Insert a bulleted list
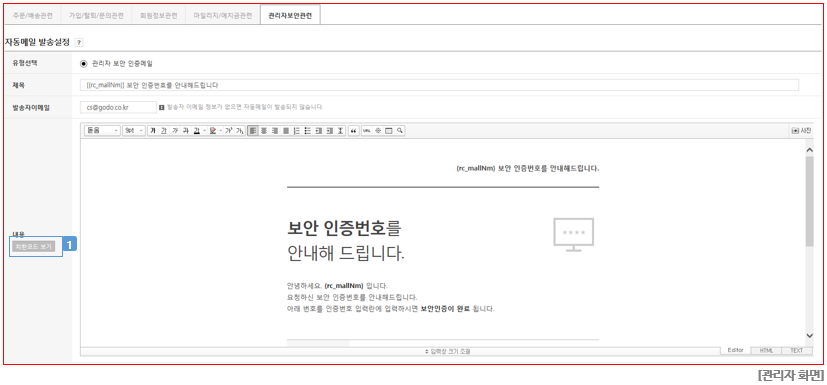 pos(307,130)
